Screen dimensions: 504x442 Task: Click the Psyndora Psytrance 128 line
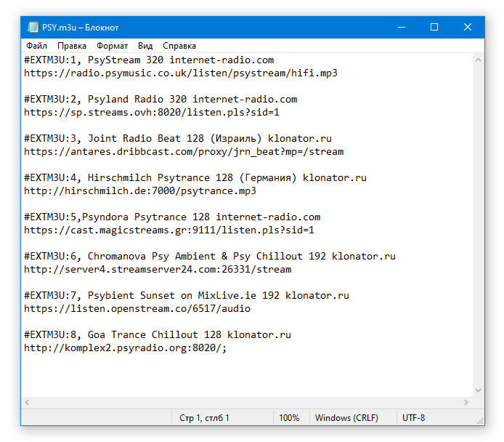pos(172,217)
